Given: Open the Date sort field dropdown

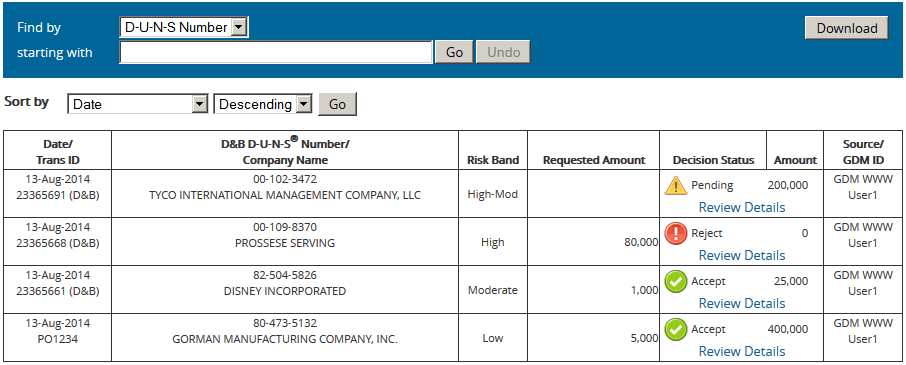Looking at the screenshot, I should 138,105.
